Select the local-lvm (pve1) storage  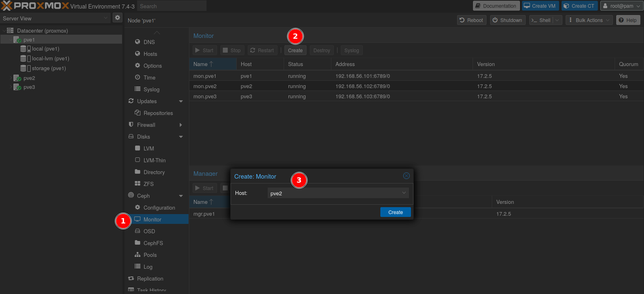click(x=50, y=58)
